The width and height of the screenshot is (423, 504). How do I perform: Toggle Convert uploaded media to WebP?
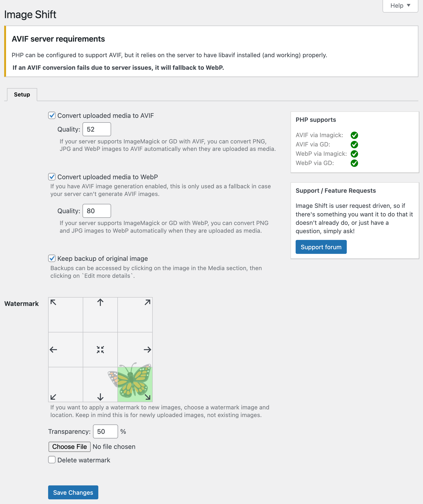pyautogui.click(x=52, y=177)
